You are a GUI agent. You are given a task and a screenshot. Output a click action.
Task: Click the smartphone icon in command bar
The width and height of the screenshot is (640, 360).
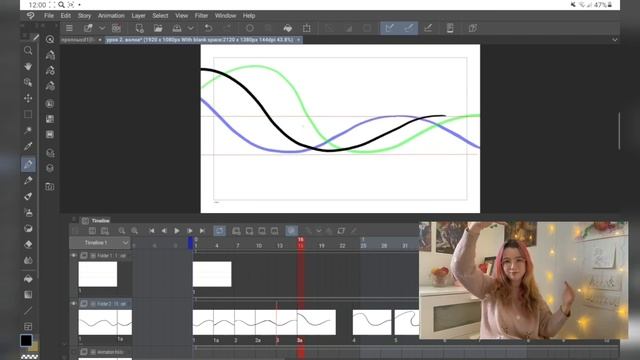point(450,28)
